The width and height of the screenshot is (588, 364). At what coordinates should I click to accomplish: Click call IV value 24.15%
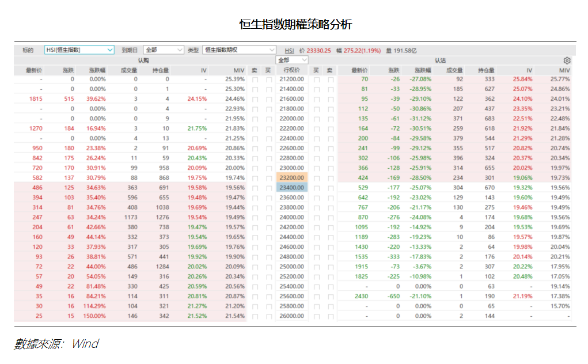tap(198, 99)
